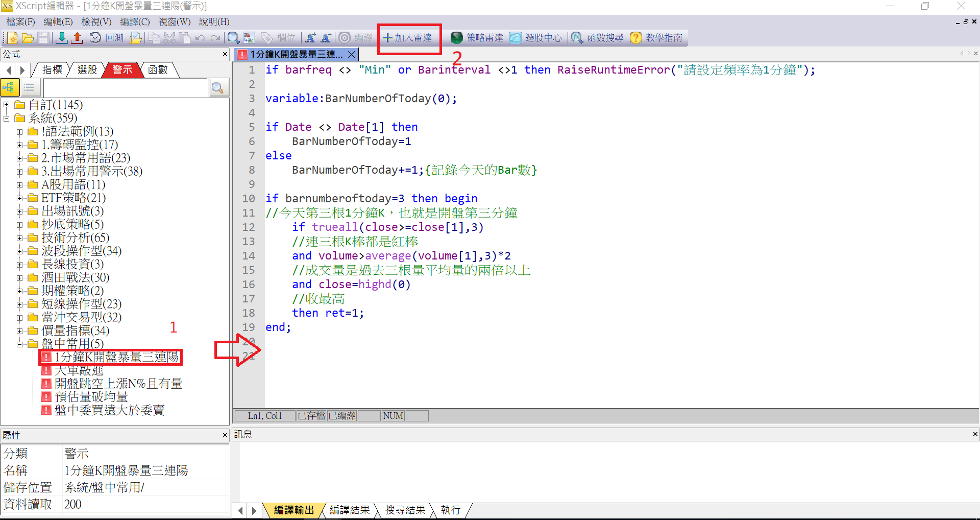980x520 pixels.
Task: Click the 加入雷達 button
Action: pos(408,38)
